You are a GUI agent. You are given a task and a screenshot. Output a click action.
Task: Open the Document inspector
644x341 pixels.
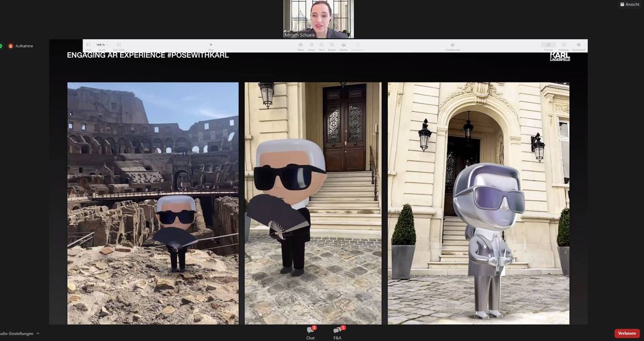click(x=579, y=46)
